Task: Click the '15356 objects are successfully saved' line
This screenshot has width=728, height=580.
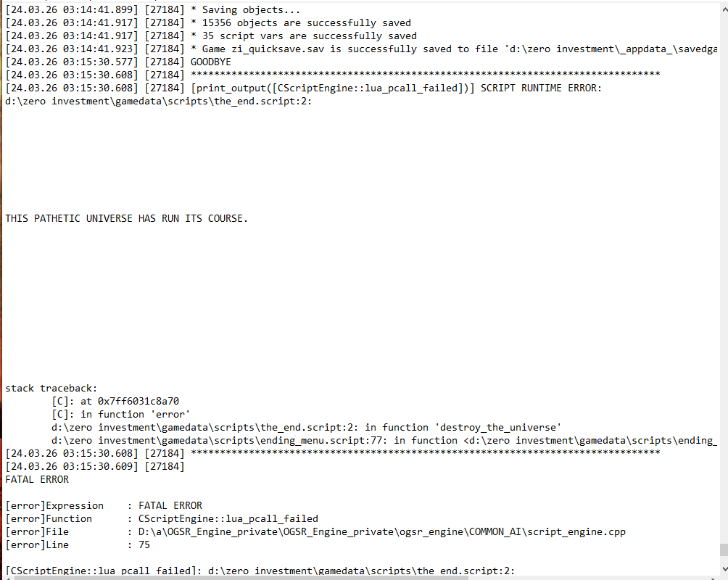Action: [x=208, y=22]
